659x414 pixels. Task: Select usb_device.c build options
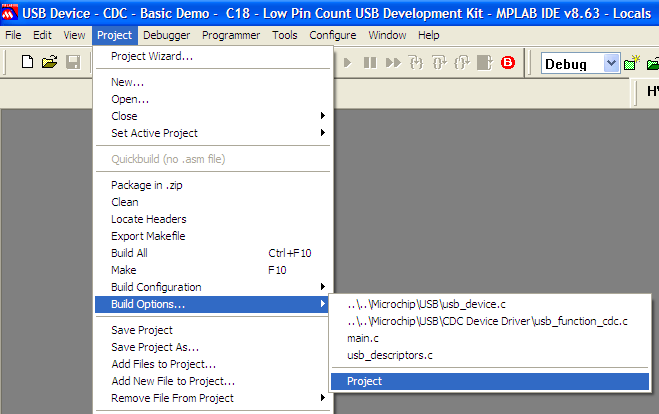490,304
